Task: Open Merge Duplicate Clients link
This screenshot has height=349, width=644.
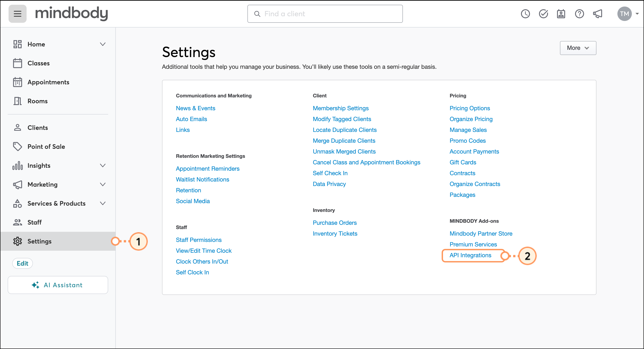Action: [x=344, y=141]
